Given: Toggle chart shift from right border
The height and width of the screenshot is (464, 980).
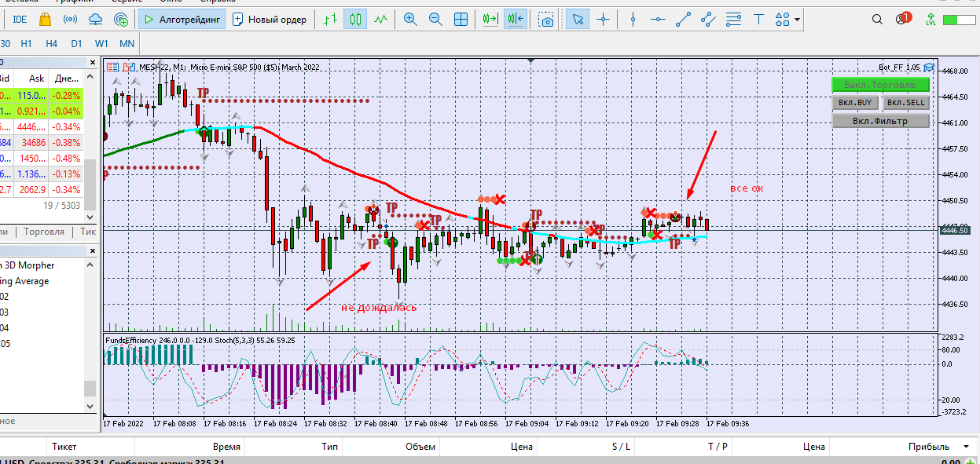Looking at the screenshot, I should click(516, 19).
